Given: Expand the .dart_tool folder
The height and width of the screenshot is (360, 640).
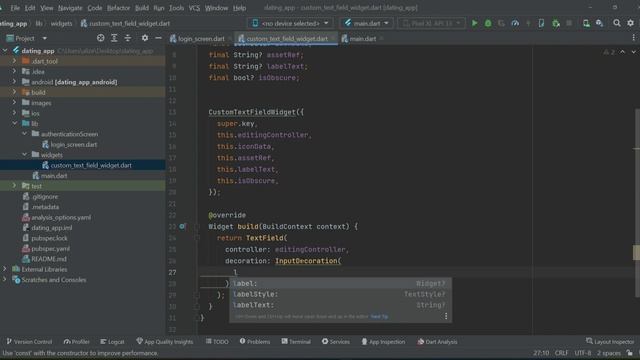Looking at the screenshot, I should 14,61.
